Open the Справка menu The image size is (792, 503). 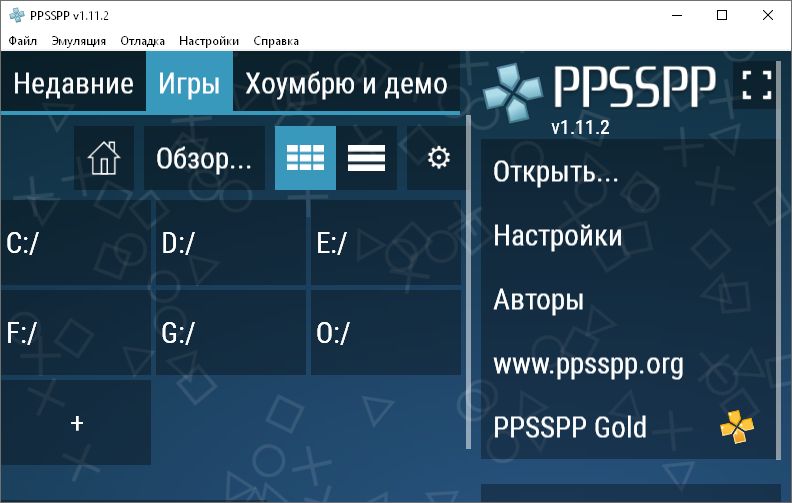point(276,41)
